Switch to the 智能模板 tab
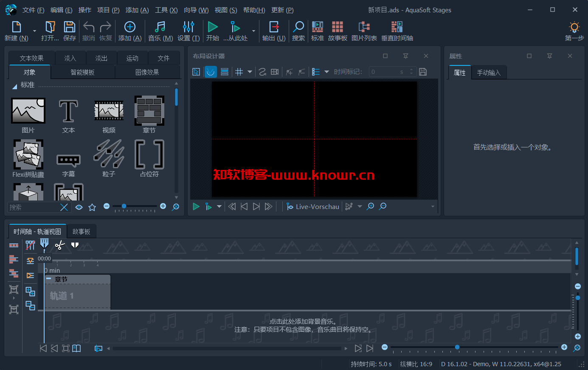This screenshot has width=588, height=370. coord(82,72)
